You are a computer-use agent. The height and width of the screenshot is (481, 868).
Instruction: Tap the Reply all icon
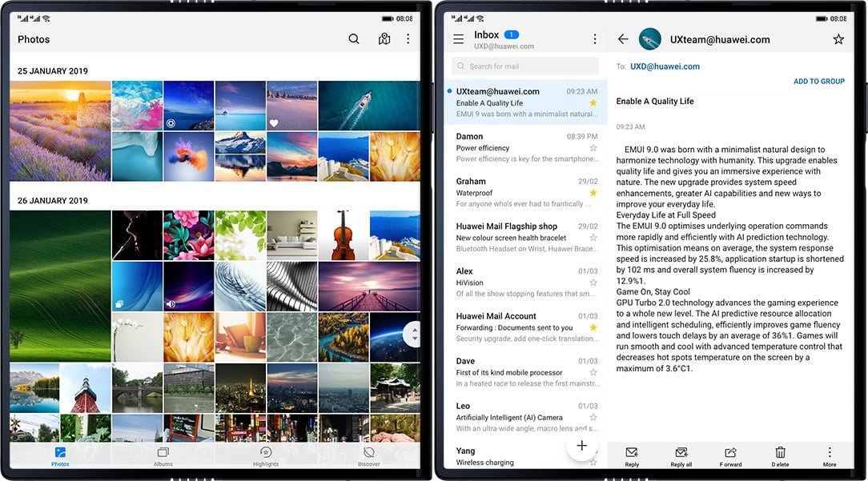[x=681, y=455]
